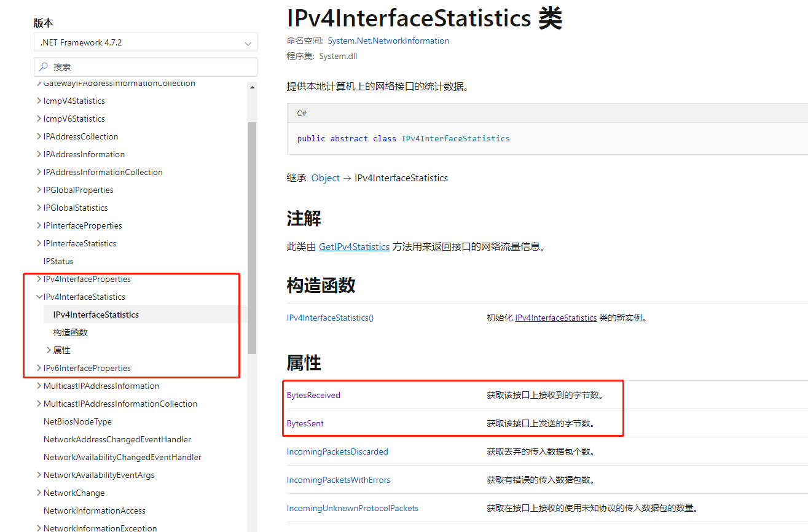
Task: Click description '获取该接口上接收到的字节数。'
Action: (x=546, y=395)
